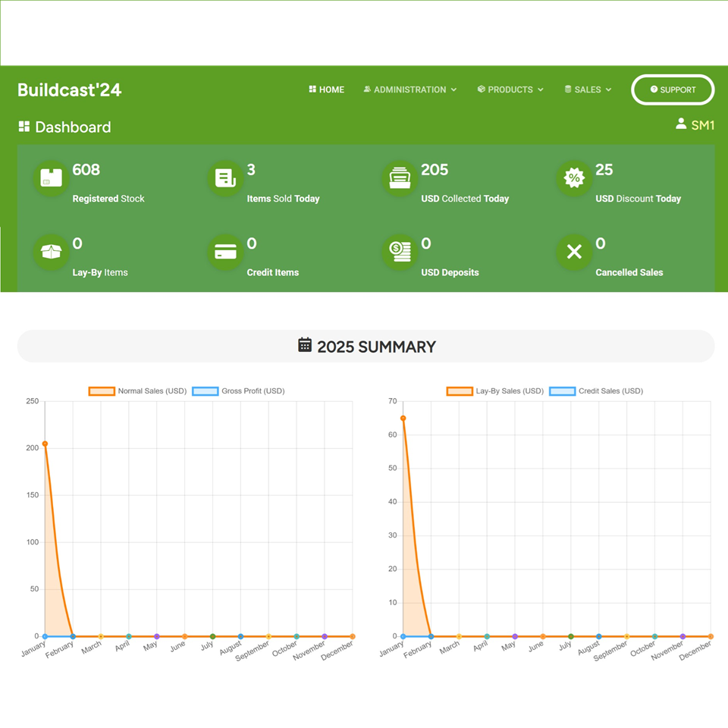Image resolution: width=728 pixels, height=728 pixels.
Task: Click the January data point on Normal Sales chart
Action: click(x=45, y=444)
